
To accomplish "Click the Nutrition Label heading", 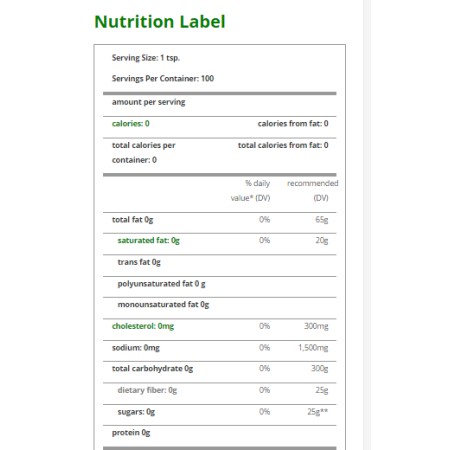I will point(160,22).
